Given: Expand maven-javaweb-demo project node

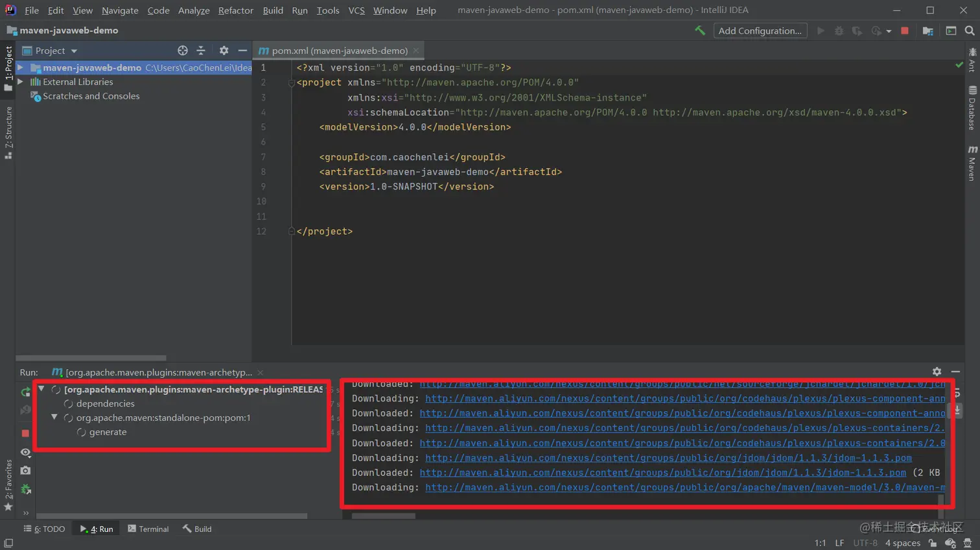Looking at the screenshot, I should point(21,67).
